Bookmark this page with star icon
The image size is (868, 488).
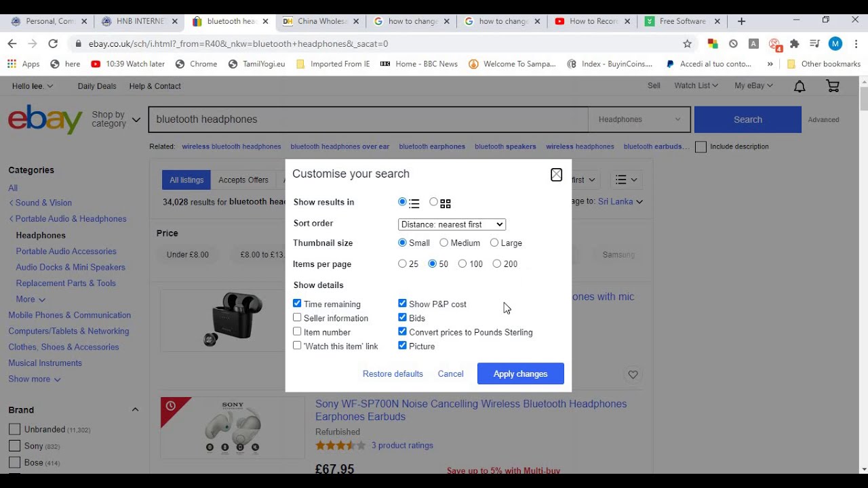tap(687, 43)
